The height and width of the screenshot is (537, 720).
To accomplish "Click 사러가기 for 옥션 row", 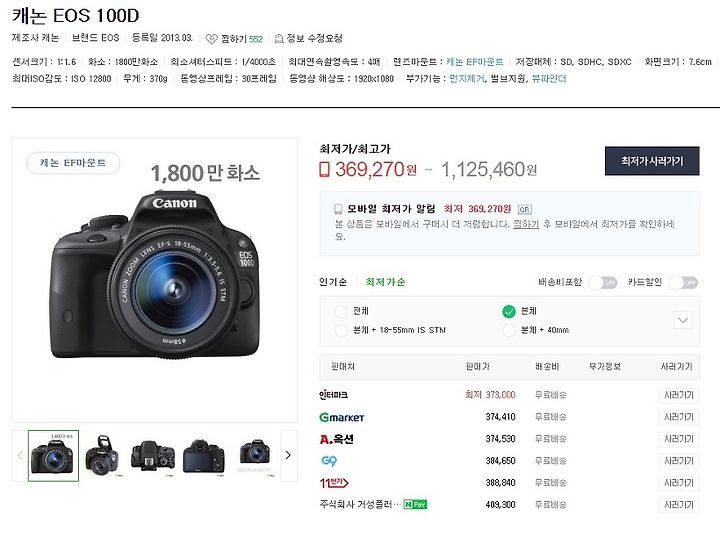I will (x=679, y=439).
